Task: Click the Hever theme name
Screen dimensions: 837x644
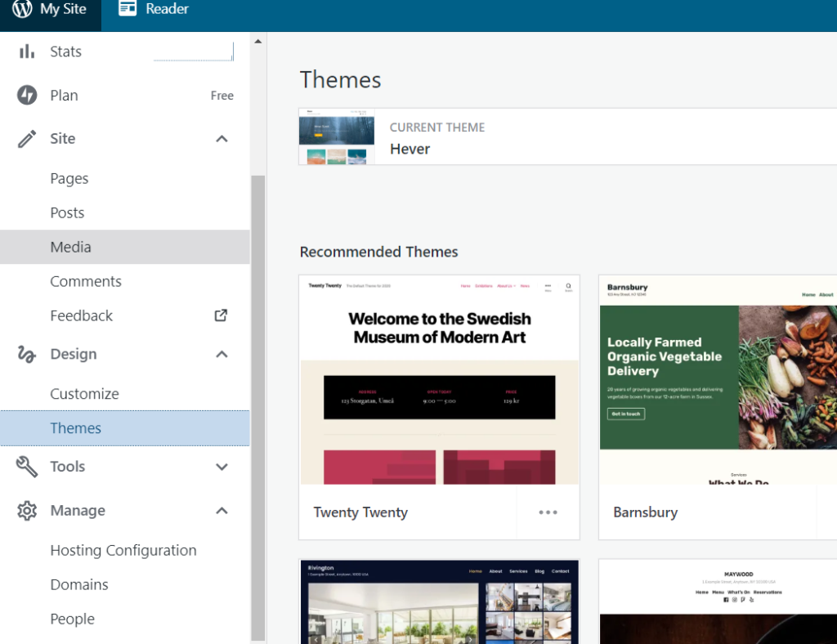Action: (x=410, y=149)
